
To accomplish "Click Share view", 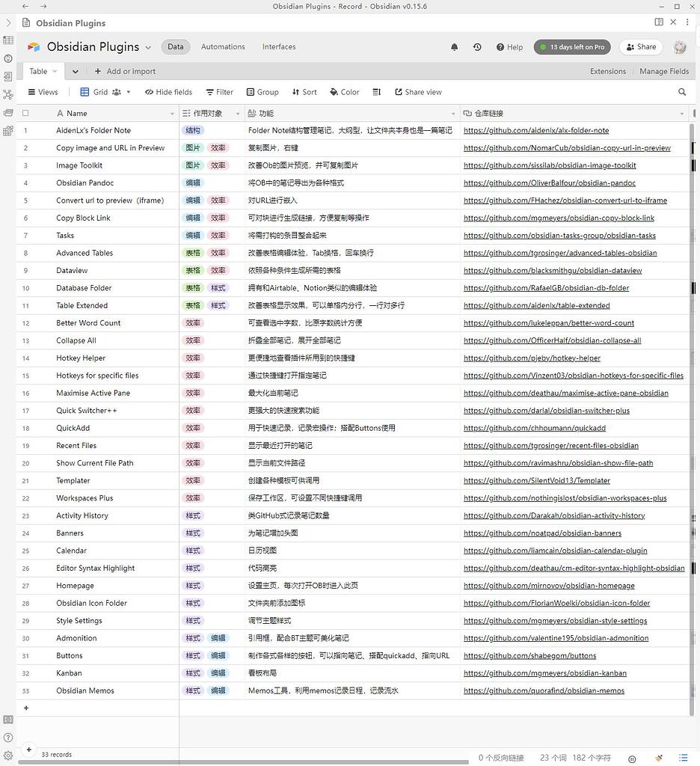I will 418,92.
